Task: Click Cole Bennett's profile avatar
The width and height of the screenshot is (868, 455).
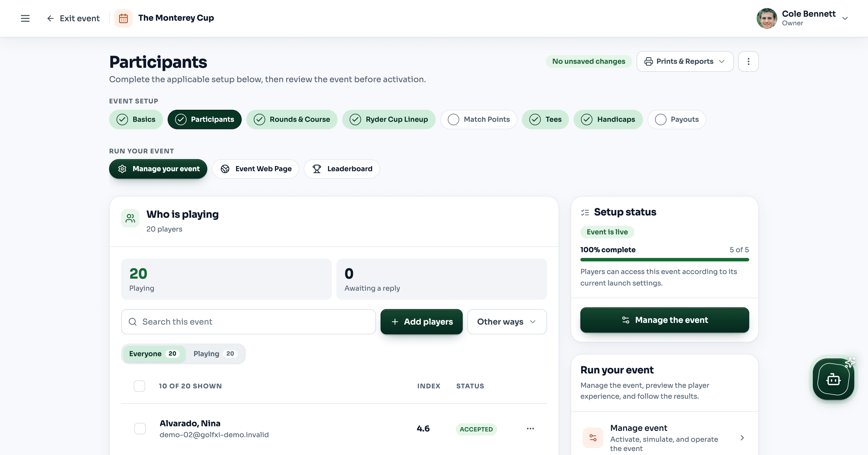Action: (x=767, y=18)
